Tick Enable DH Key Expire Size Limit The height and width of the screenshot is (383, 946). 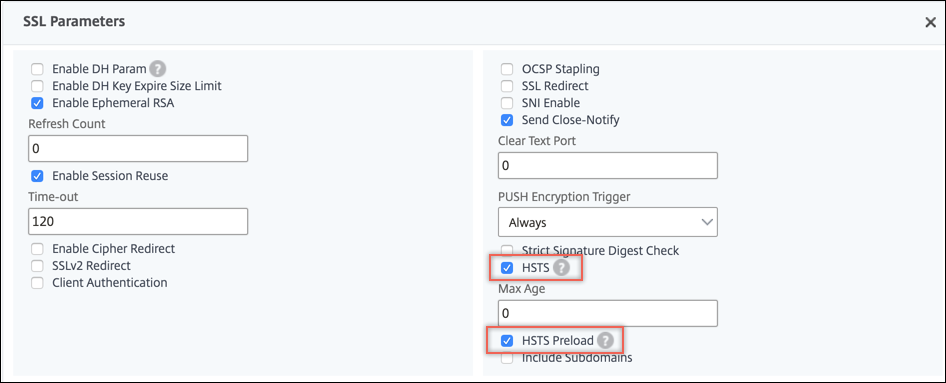click(37, 86)
